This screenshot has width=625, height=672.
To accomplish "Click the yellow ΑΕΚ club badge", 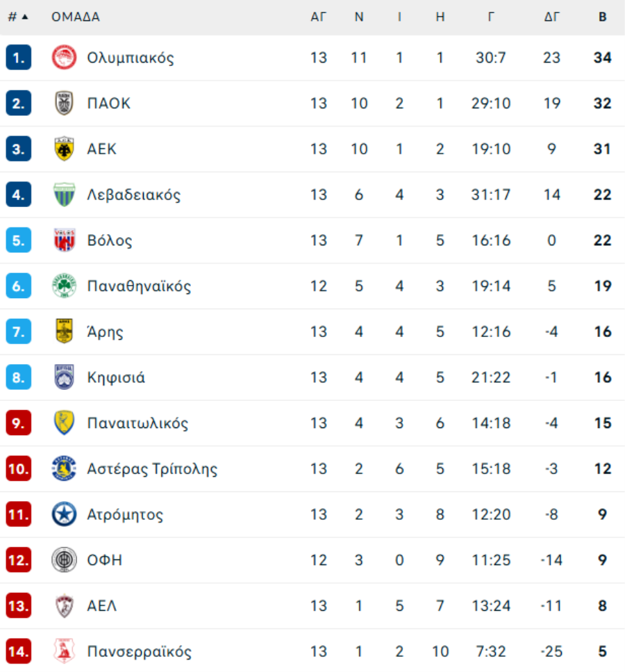I will pos(64,149).
